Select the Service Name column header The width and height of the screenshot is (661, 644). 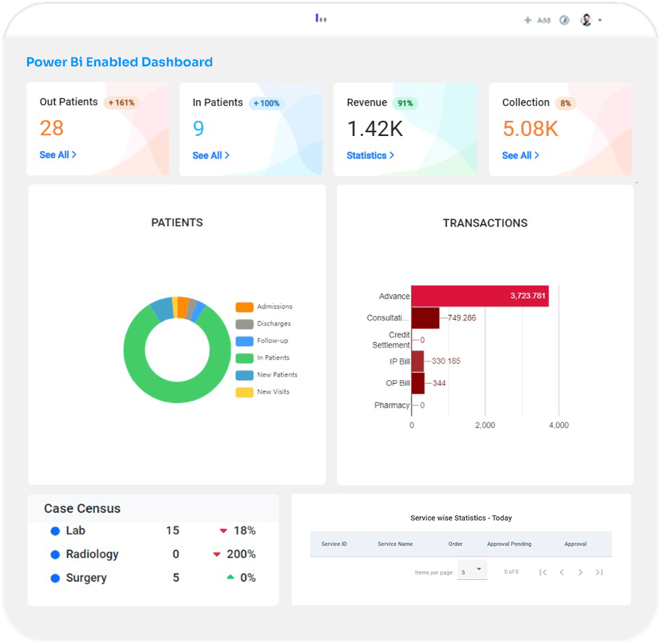[393, 544]
